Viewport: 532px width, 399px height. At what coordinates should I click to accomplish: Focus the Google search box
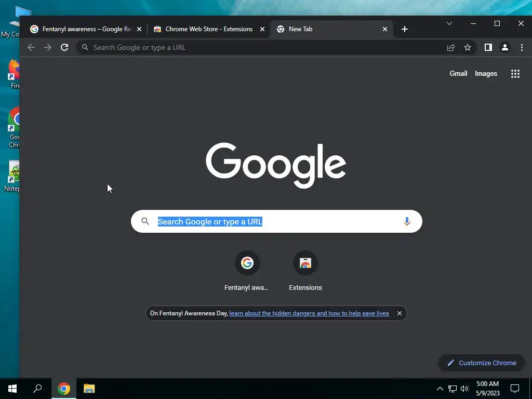pos(276,221)
